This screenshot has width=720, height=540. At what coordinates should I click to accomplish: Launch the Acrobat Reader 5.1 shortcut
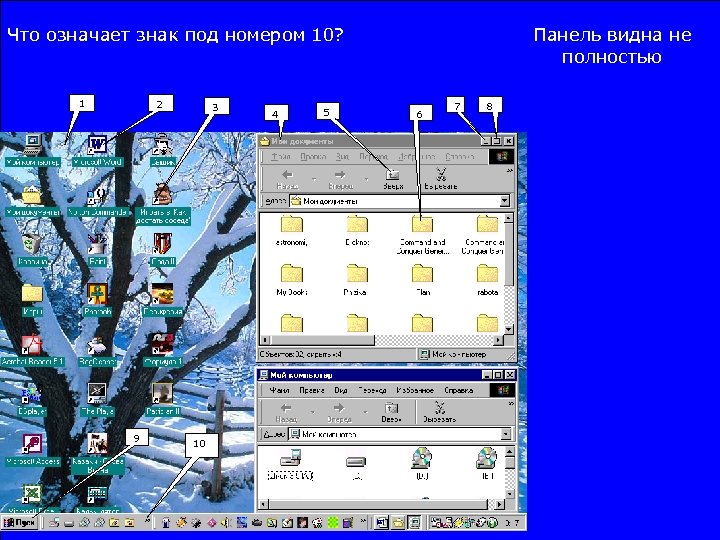(33, 350)
